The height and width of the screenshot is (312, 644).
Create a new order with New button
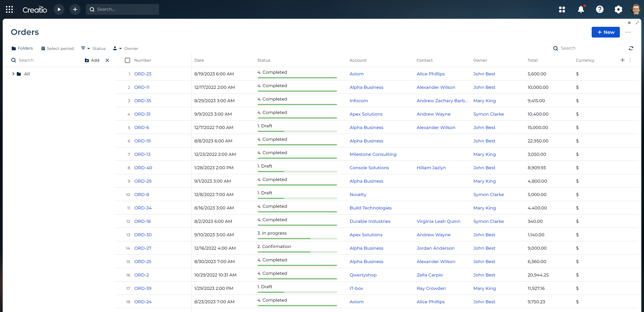(x=605, y=32)
